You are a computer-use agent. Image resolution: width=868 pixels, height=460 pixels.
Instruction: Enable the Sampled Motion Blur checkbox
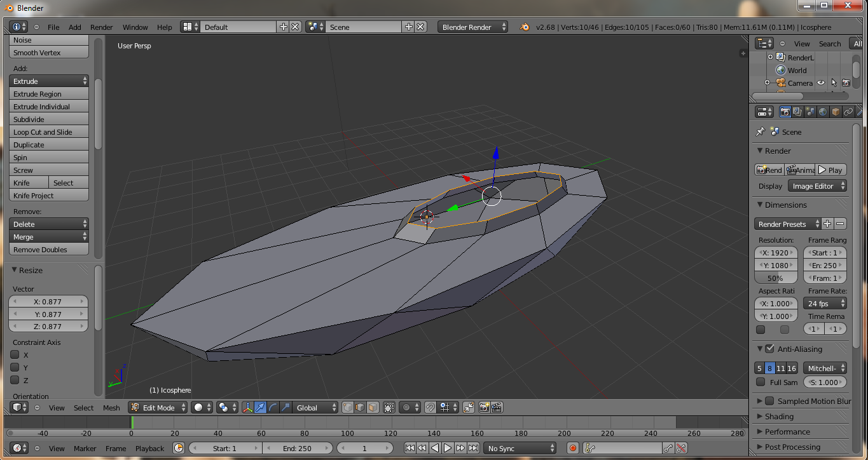pyautogui.click(x=769, y=401)
